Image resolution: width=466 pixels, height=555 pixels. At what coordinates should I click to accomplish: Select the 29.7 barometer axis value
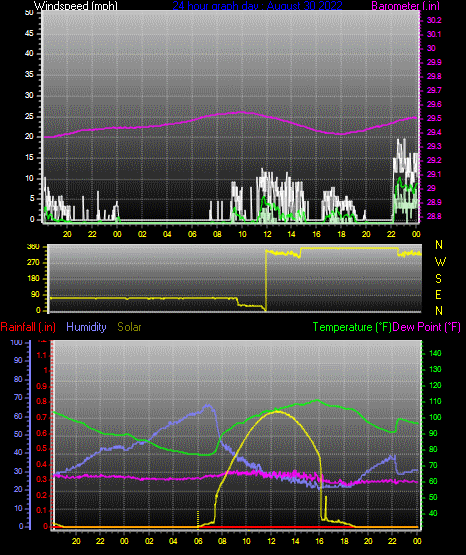pyautogui.click(x=434, y=90)
